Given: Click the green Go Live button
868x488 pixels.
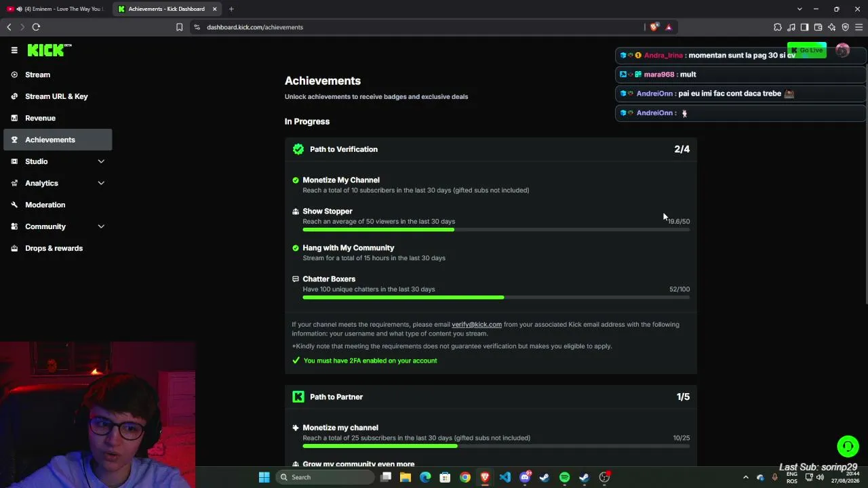Looking at the screenshot, I should coord(807,50).
